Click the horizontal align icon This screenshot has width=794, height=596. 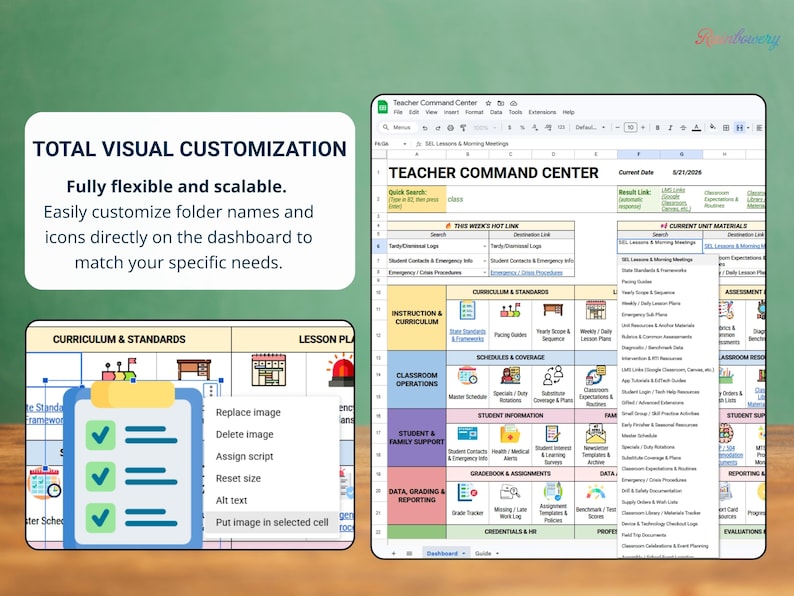coord(759,128)
